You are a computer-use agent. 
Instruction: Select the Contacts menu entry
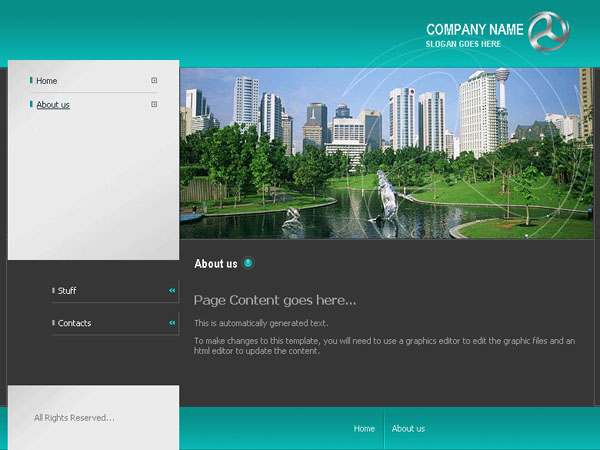pyautogui.click(x=74, y=323)
